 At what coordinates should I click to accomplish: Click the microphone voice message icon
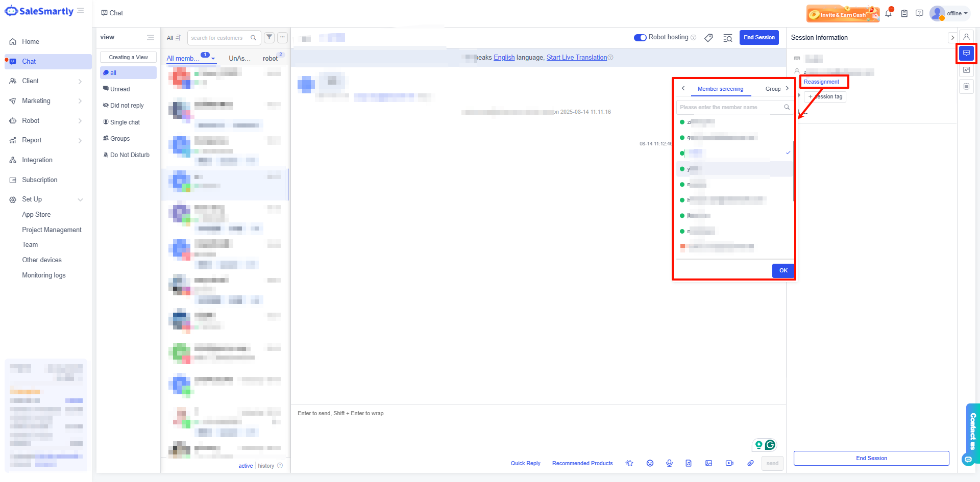pos(669,463)
